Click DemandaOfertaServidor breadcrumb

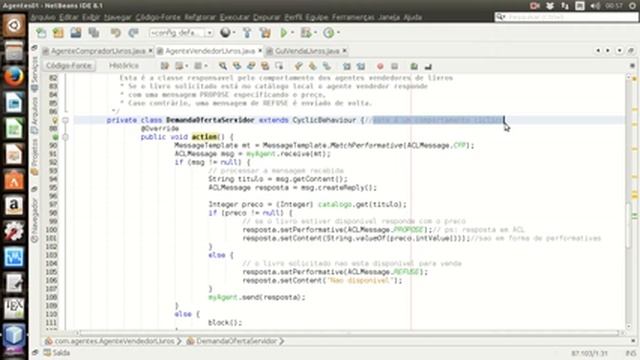(236, 341)
